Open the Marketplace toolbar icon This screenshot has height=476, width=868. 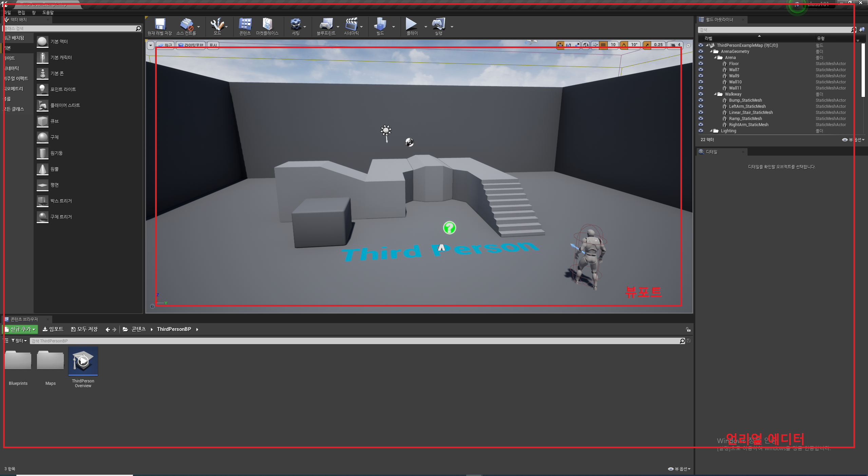click(267, 25)
